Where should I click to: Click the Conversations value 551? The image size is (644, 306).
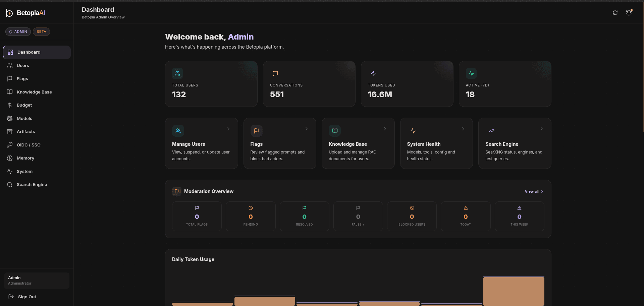(x=277, y=95)
